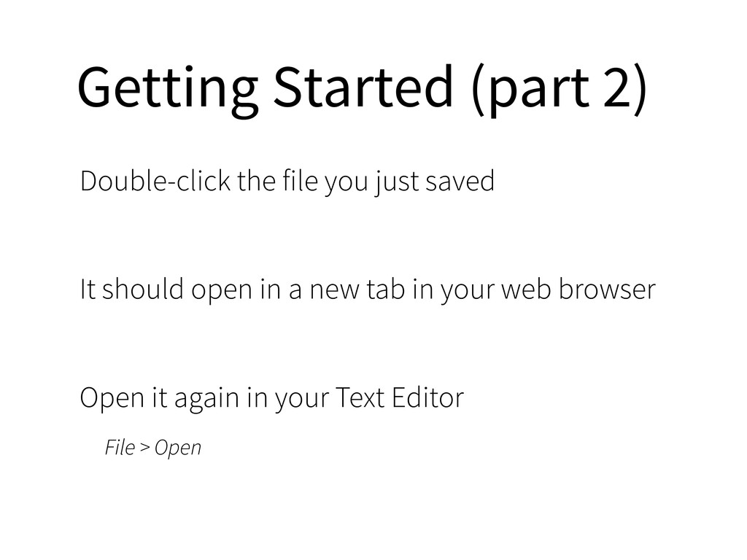Select the 'Open it again in your Text Editor' line
747x560 pixels.
tap(272, 398)
